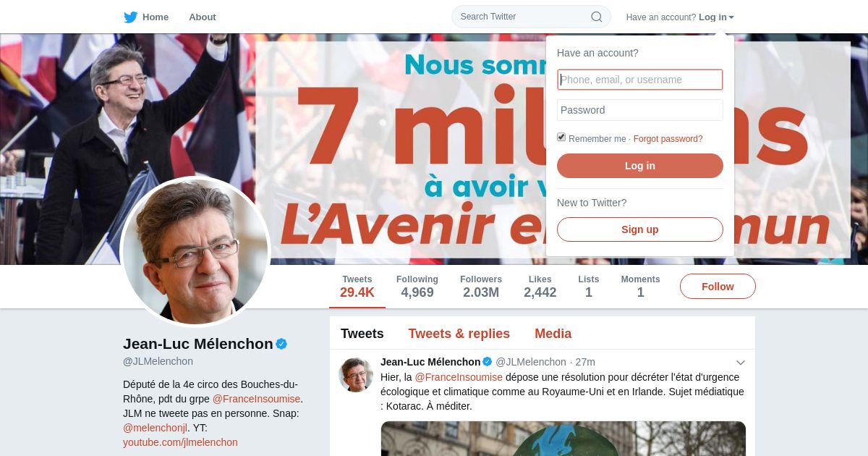The height and width of the screenshot is (456, 868).
Task: Click the tweet author avatar
Action: [356, 375]
